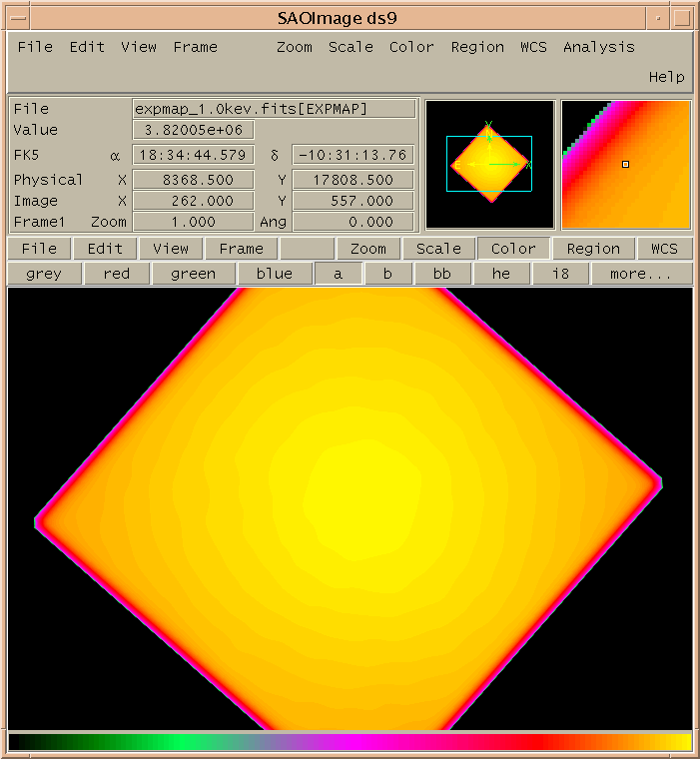Click the Physical X field 8368.500

point(193,180)
